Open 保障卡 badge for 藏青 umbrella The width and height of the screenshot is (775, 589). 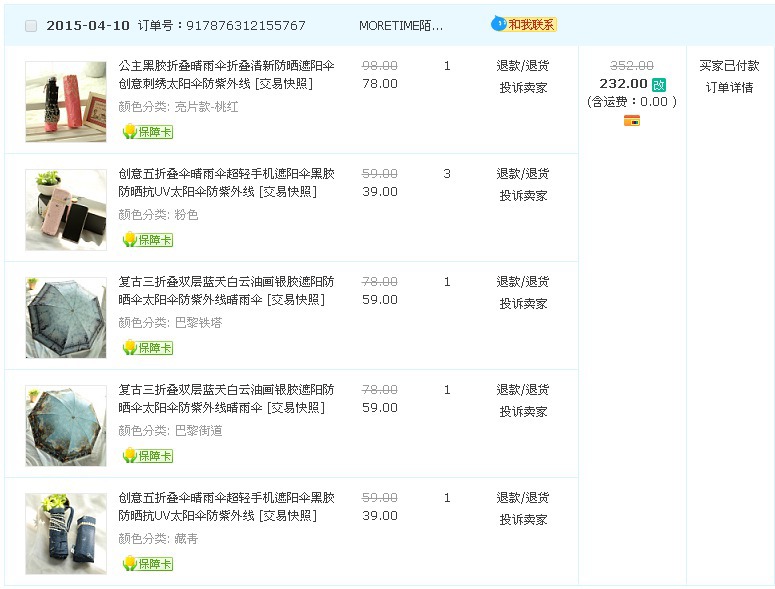click(148, 563)
